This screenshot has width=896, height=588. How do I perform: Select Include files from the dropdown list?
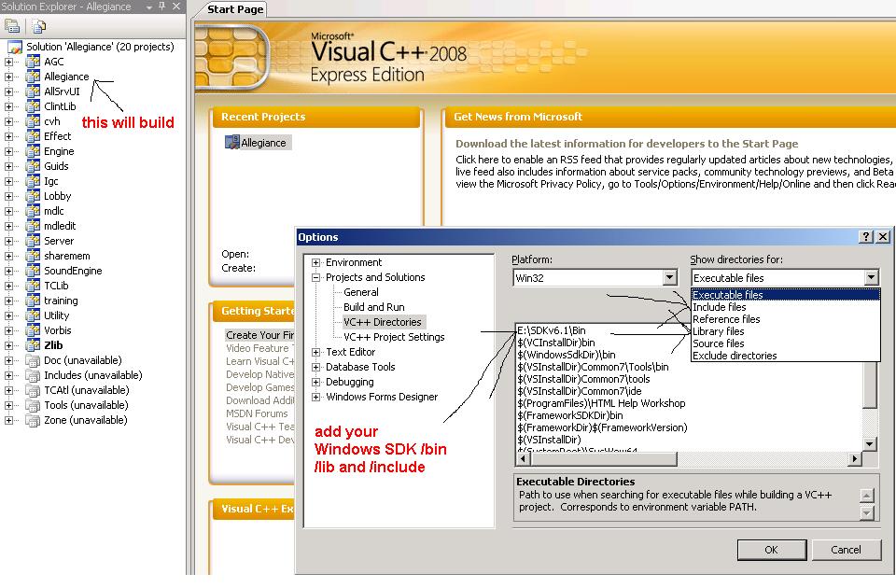click(720, 307)
